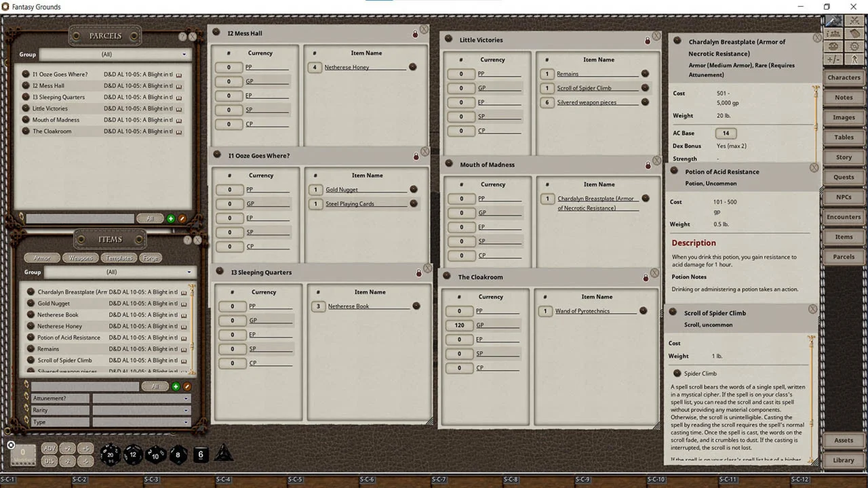Click the GP currency amount 120 field
Viewport: 868px width, 488px height.
tap(459, 325)
